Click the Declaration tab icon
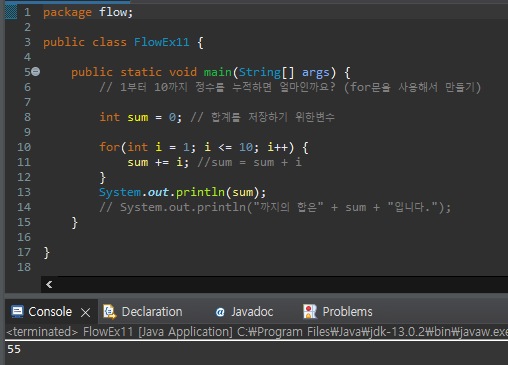The width and height of the screenshot is (508, 365). tap(109, 312)
